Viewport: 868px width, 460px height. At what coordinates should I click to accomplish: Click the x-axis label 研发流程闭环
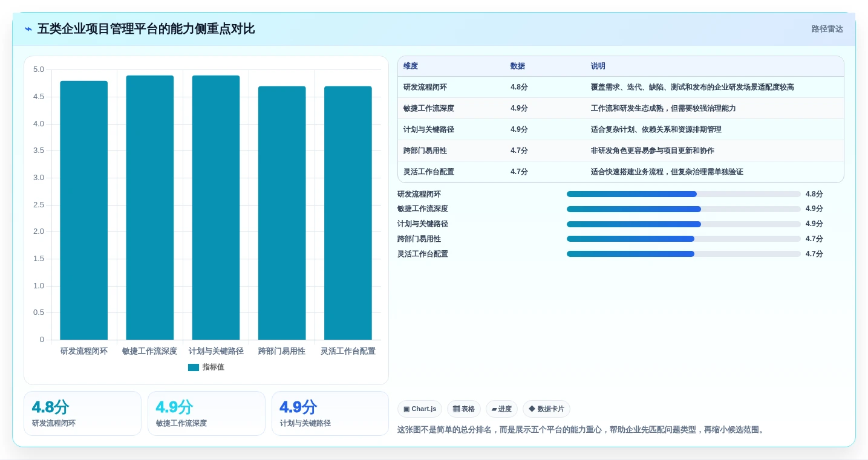pos(84,351)
